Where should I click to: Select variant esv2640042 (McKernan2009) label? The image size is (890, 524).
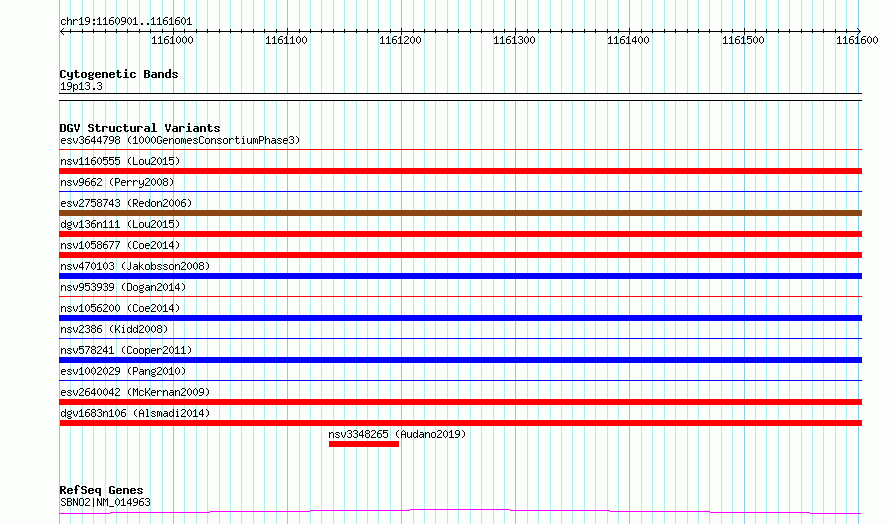click(135, 392)
